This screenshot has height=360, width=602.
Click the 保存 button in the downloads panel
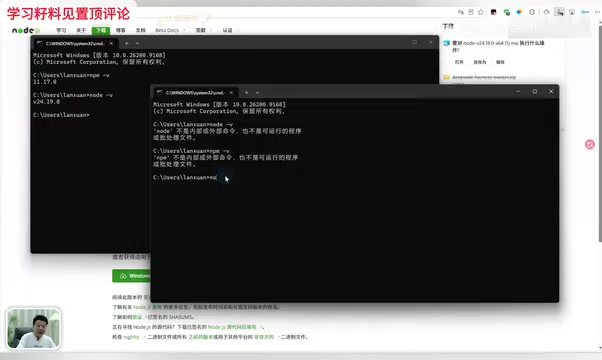500,62
